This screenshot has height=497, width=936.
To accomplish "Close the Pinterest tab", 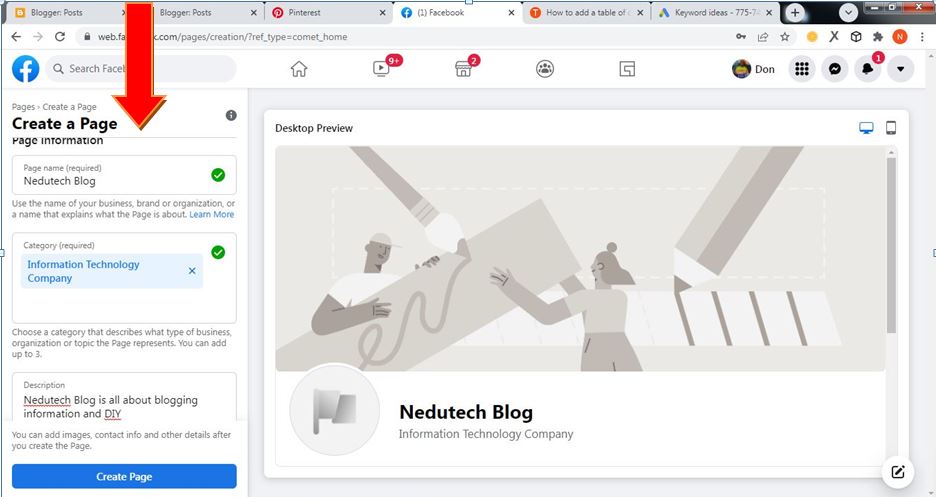I will pyautogui.click(x=383, y=13).
